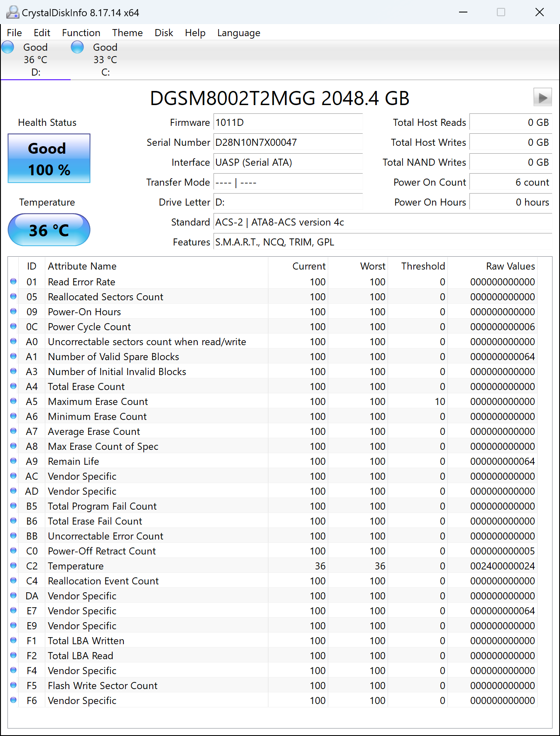Click status dot for C2 Temperature row

[x=13, y=566]
